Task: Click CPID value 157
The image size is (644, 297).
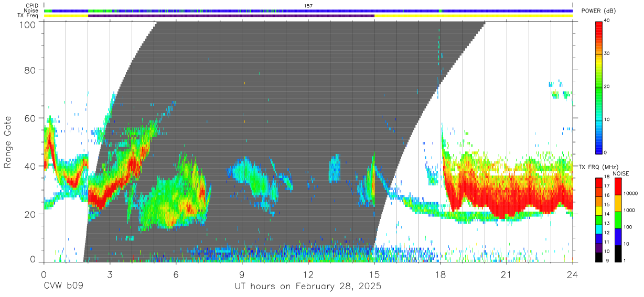Action: [308, 6]
